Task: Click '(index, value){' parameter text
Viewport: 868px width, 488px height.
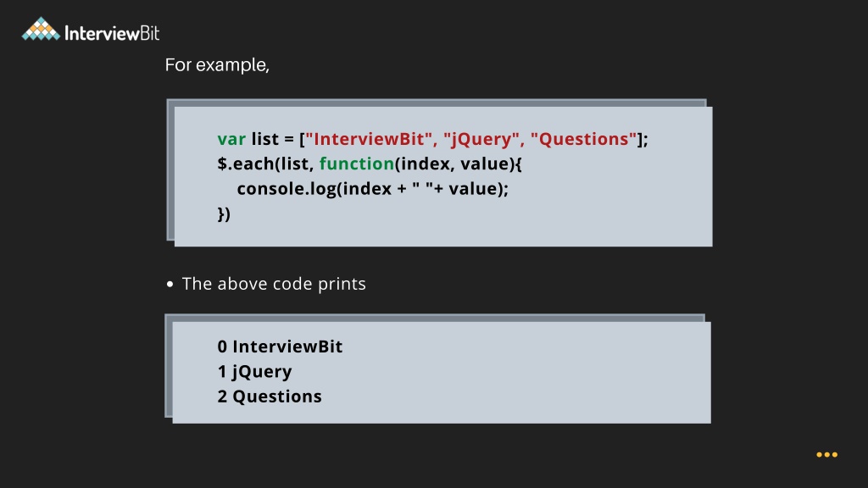Action: pyautogui.click(x=459, y=164)
